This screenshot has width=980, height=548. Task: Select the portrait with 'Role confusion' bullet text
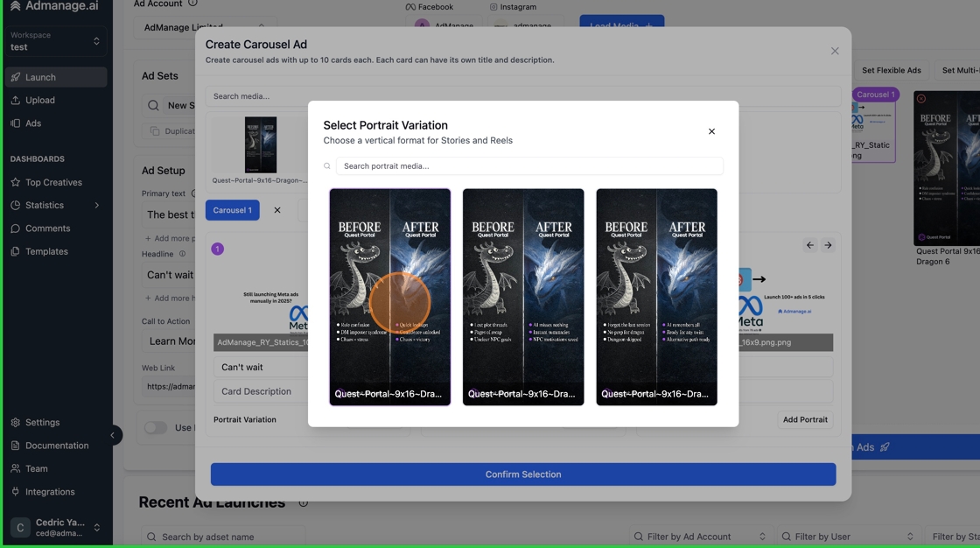tap(390, 297)
